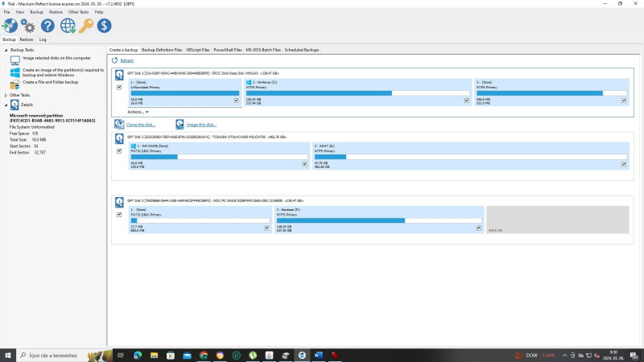Viewport: 644px width, 362px height.
Task: Click the GPT Disk 3 drive icon
Action: pyautogui.click(x=119, y=203)
